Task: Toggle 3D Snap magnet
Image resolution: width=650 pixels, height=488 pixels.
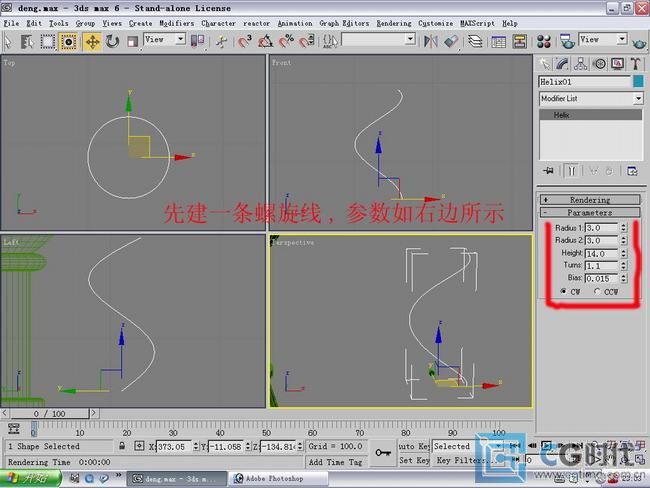Action: coord(245,41)
